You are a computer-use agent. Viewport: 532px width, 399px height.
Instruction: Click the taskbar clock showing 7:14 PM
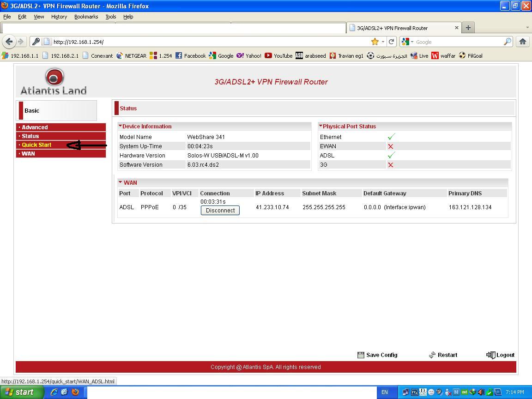pos(515,392)
